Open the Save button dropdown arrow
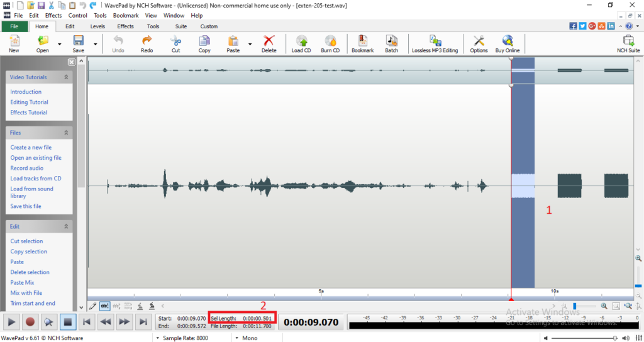 click(96, 44)
